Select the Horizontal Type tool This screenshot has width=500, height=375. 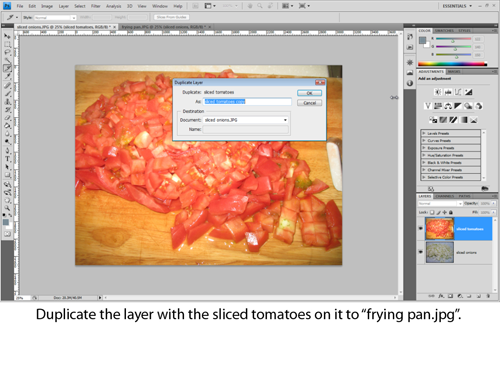pyautogui.click(x=7, y=159)
